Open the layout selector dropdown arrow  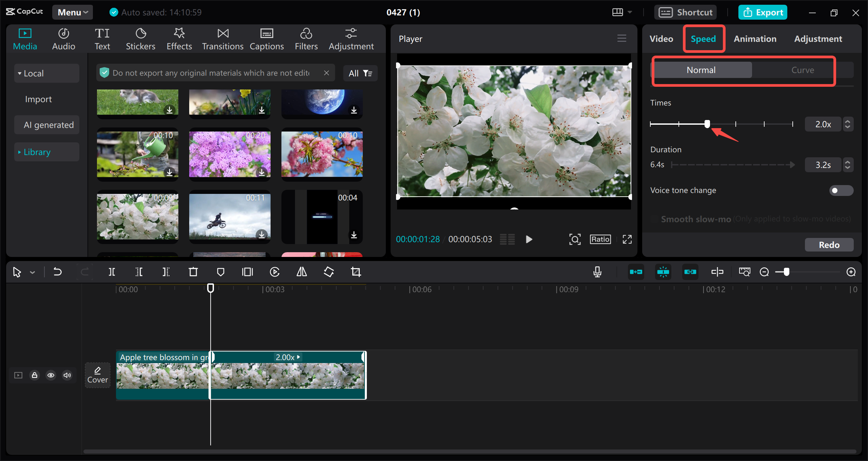[x=630, y=12]
